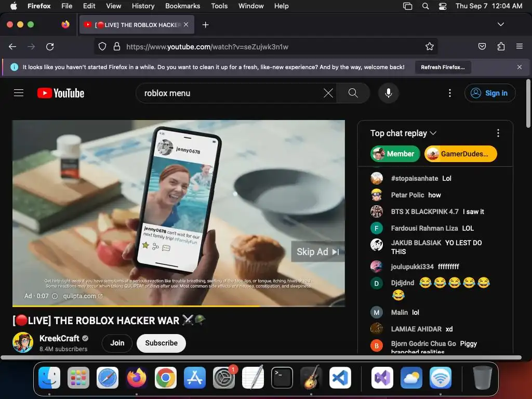Open Terminal from the dock
This screenshot has height=399, width=532.
pos(282,378)
